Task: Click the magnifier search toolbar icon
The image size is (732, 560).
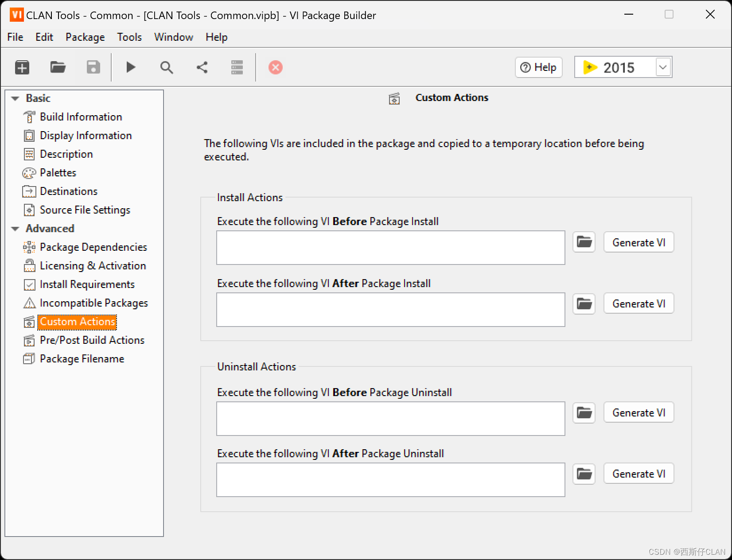Action: click(167, 67)
